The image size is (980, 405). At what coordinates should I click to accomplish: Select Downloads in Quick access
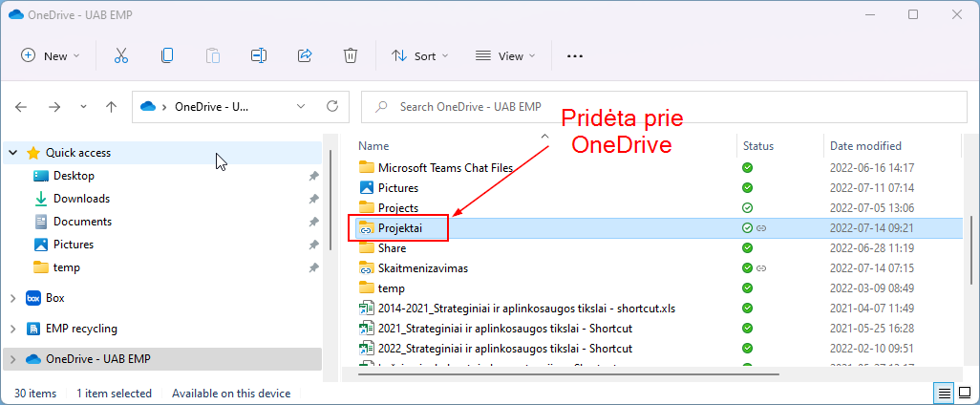coord(81,199)
